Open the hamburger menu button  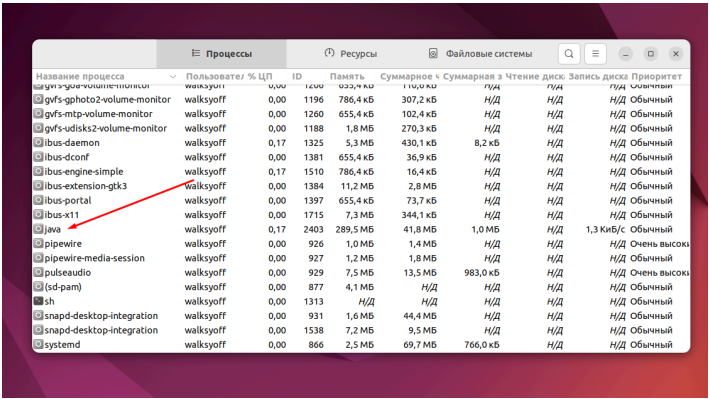point(595,54)
